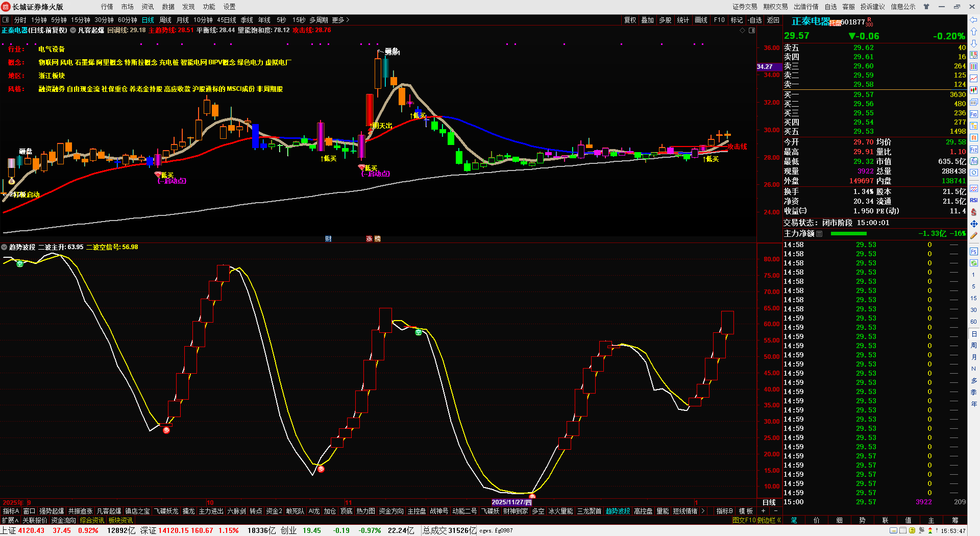Viewport: 980px width, 536px height.
Task: Click the 证券交易 button
Action: click(745, 7)
